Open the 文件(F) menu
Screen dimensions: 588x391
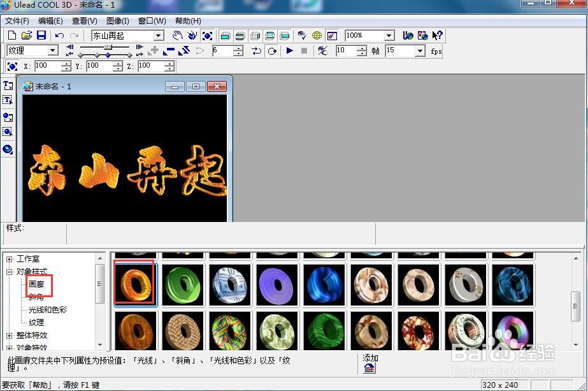17,21
